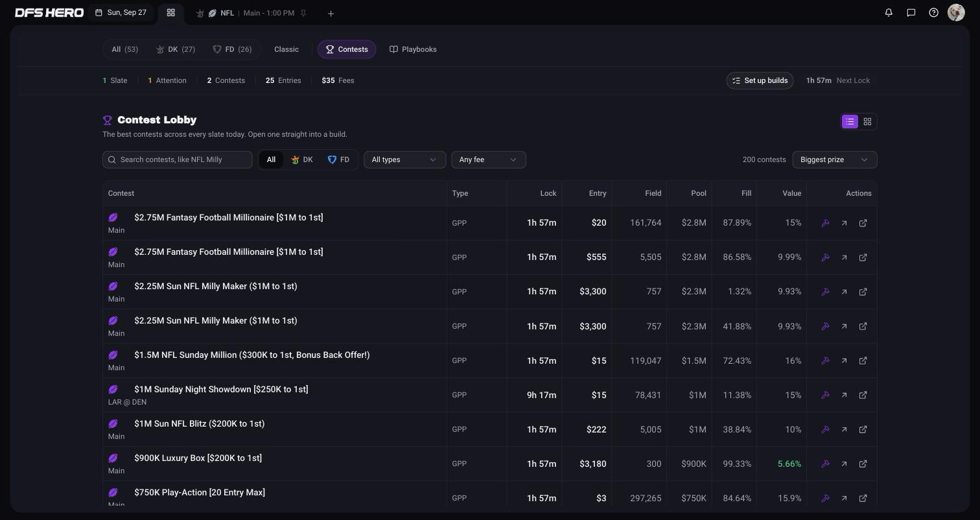980x520 pixels.
Task: Click the Set up builds button
Action: tap(760, 80)
